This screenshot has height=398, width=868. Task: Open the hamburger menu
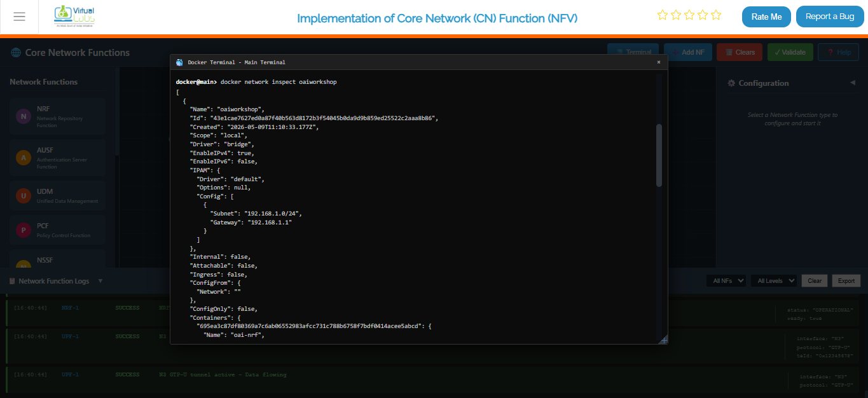[x=19, y=17]
